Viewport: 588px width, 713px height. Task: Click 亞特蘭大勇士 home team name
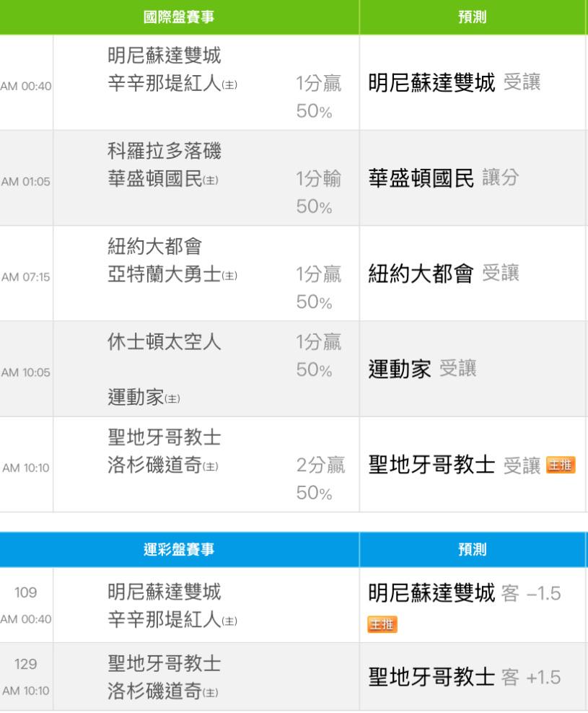click(172, 275)
